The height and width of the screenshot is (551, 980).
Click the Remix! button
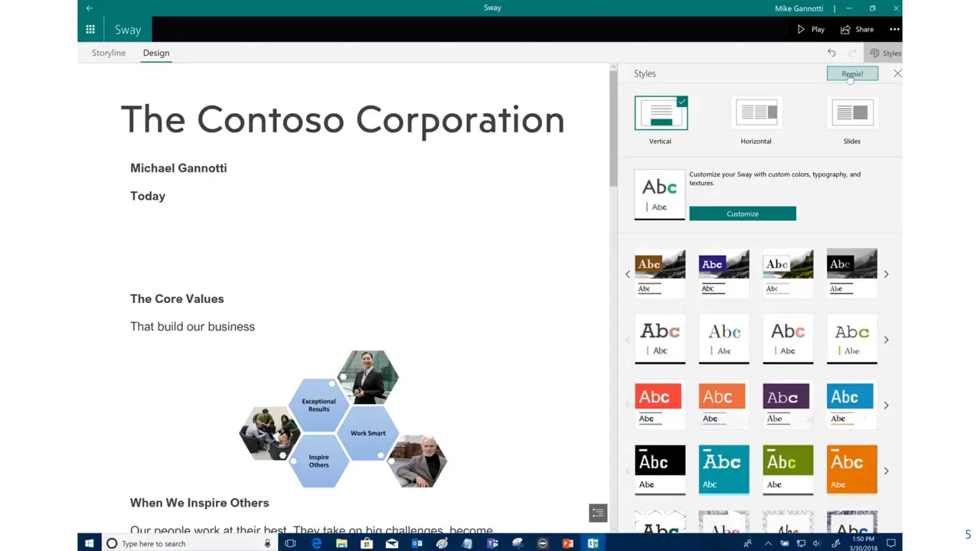pos(852,73)
